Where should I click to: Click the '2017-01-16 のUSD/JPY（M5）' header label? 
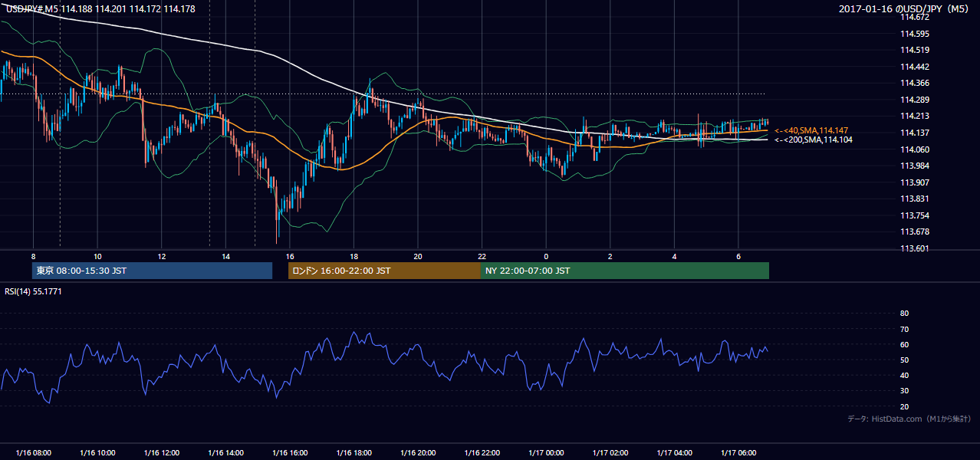906,8
